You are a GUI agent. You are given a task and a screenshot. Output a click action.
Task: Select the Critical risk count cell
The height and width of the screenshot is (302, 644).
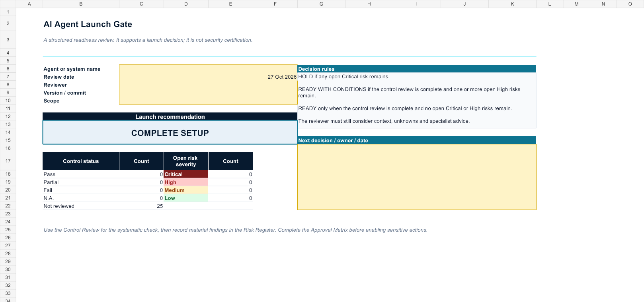[x=230, y=174]
